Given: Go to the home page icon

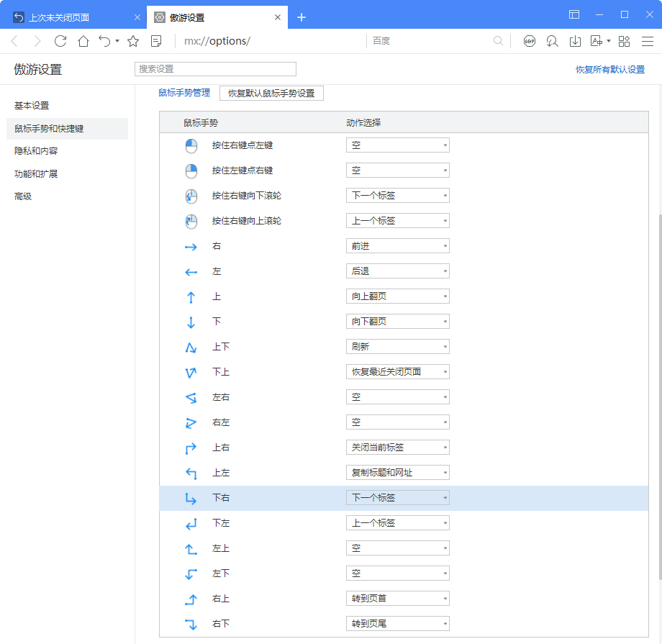Looking at the screenshot, I should [83, 41].
